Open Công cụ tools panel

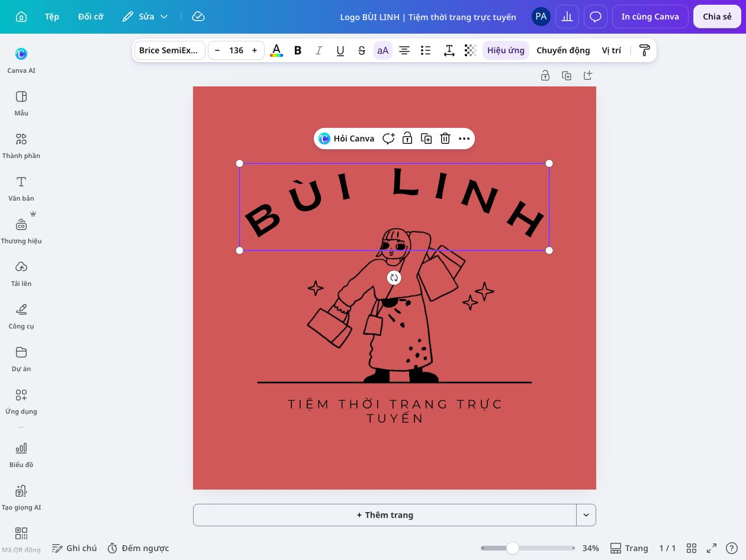point(21,316)
